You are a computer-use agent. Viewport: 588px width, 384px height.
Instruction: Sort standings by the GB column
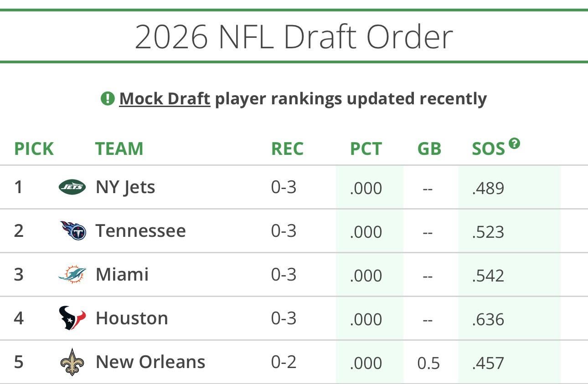pos(429,148)
